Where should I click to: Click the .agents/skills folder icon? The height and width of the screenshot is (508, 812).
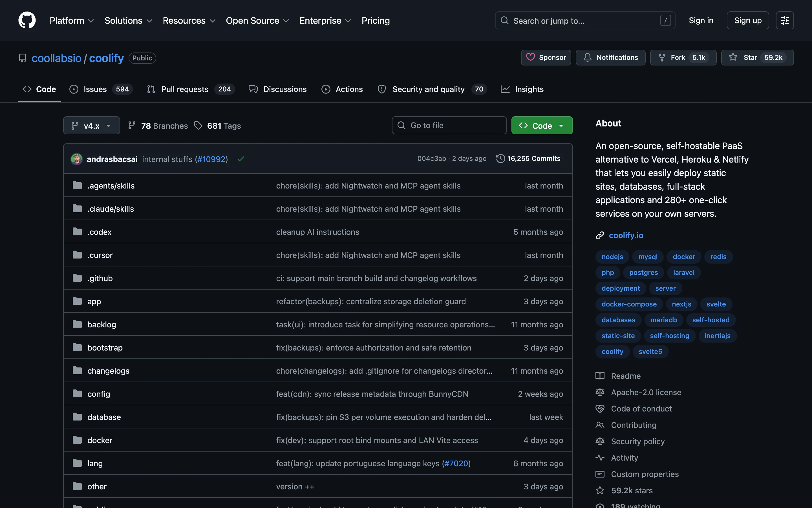[77, 185]
